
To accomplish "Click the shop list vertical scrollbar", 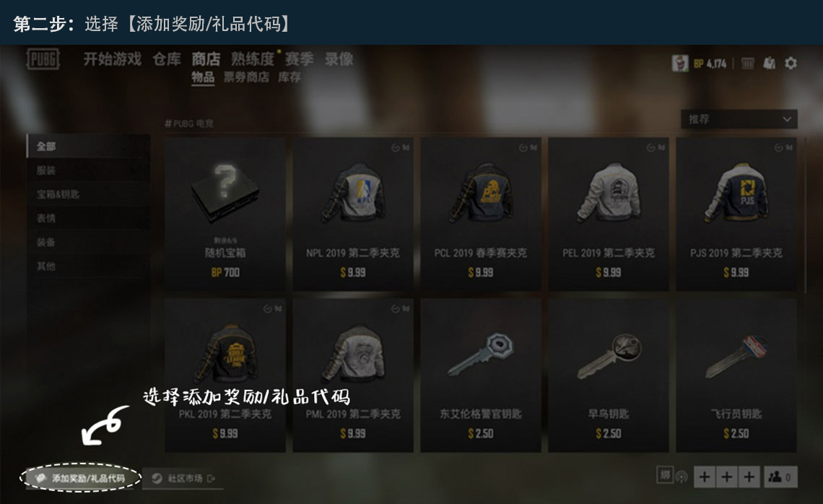I will click(x=806, y=215).
